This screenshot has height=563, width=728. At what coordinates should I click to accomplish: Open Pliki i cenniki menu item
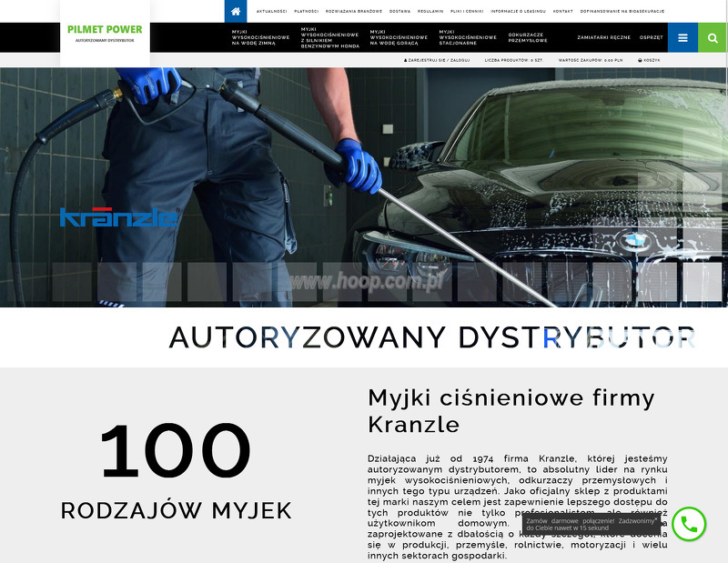467,11
